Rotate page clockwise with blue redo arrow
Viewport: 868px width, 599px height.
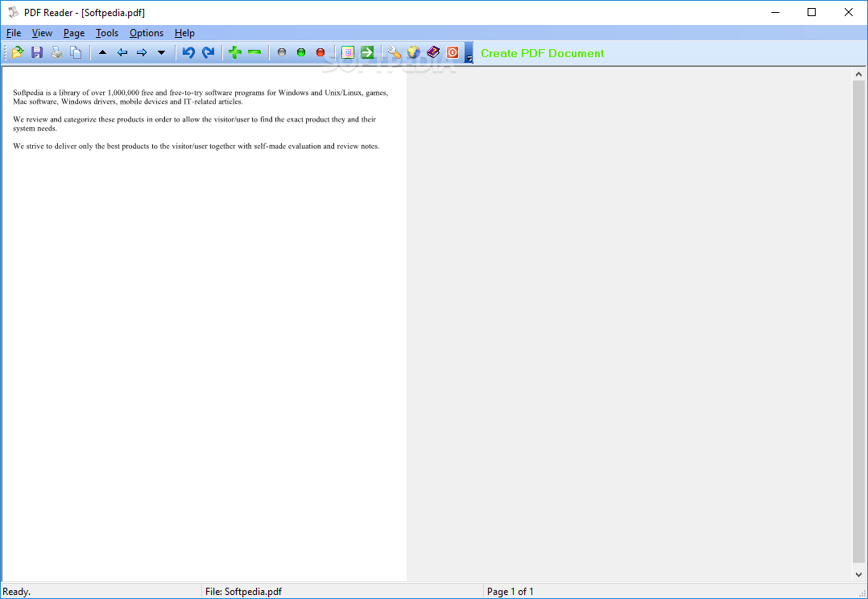click(208, 52)
